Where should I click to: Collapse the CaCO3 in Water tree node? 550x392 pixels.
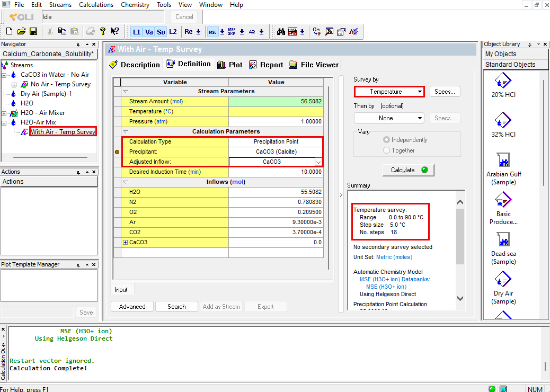(4, 75)
